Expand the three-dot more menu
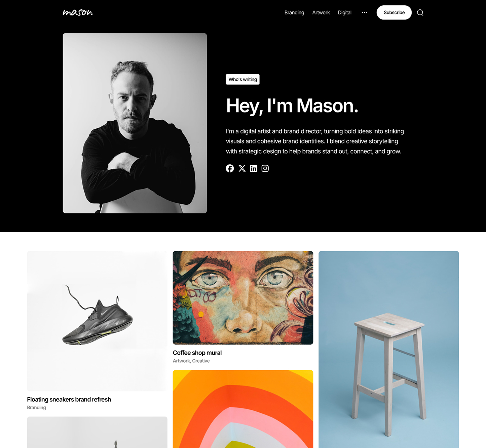 pos(365,12)
